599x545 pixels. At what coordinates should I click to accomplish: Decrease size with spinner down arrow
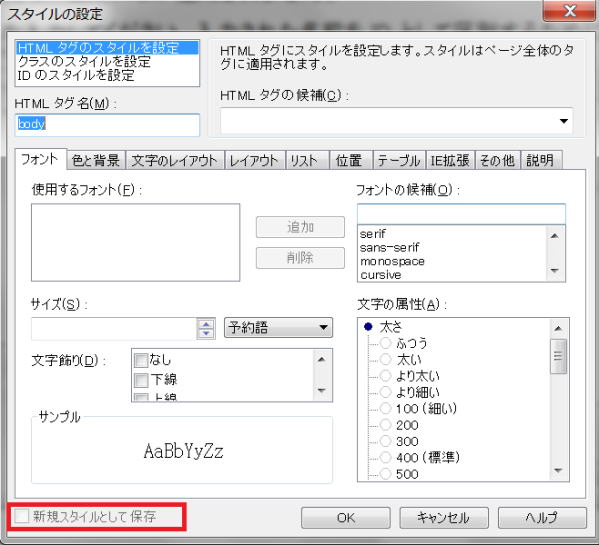[206, 334]
